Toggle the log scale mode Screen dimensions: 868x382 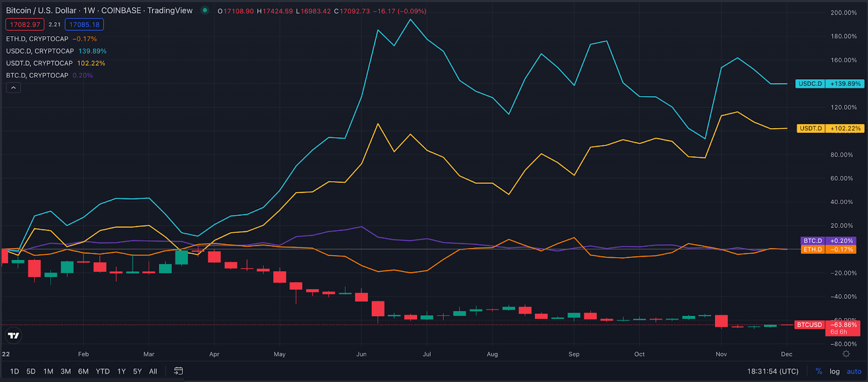[x=834, y=371]
